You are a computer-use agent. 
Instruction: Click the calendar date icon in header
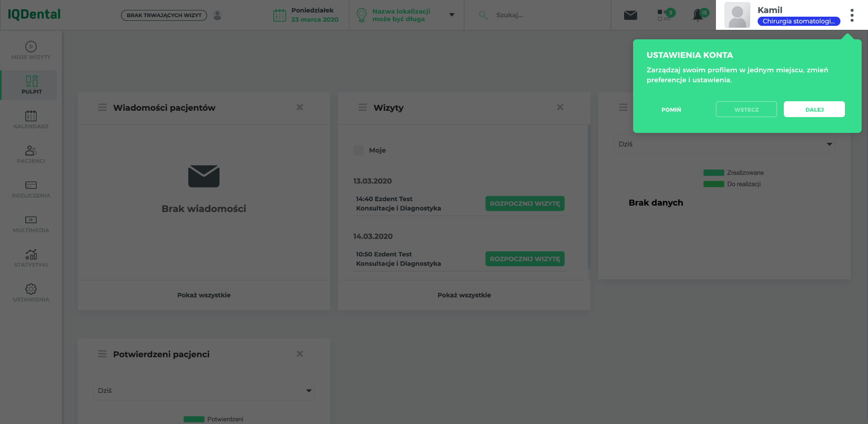280,15
